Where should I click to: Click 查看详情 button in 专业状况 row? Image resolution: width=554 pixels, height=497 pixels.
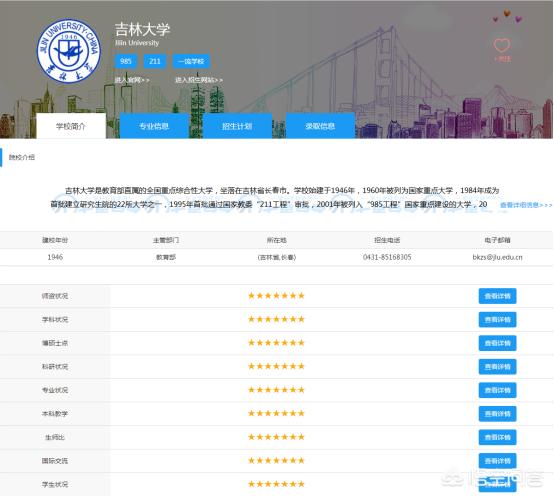[x=497, y=390]
